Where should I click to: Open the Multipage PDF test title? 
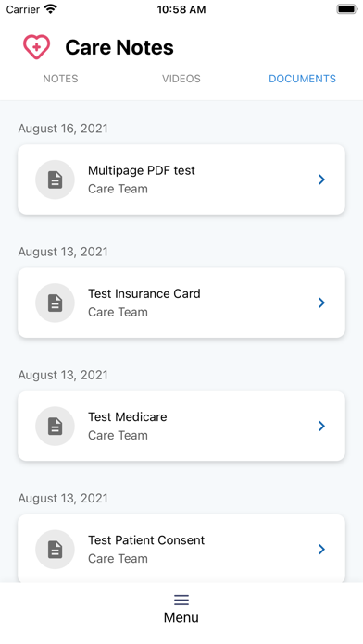(142, 170)
